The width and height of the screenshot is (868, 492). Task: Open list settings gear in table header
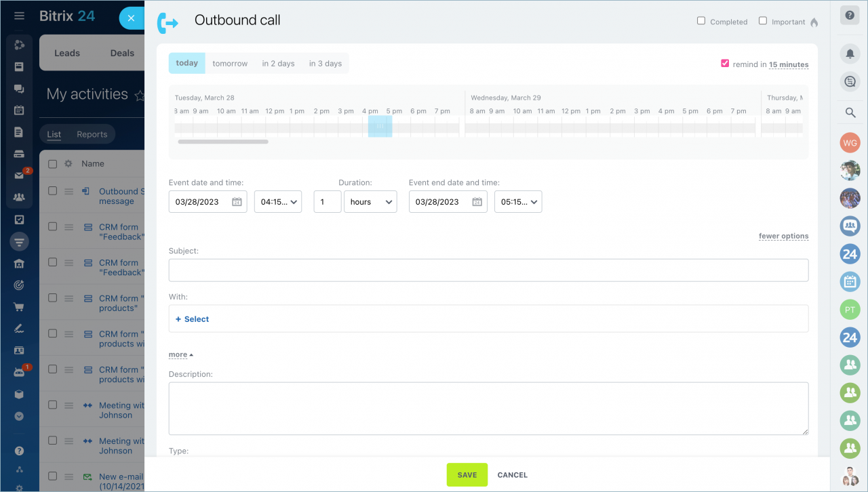pyautogui.click(x=68, y=163)
